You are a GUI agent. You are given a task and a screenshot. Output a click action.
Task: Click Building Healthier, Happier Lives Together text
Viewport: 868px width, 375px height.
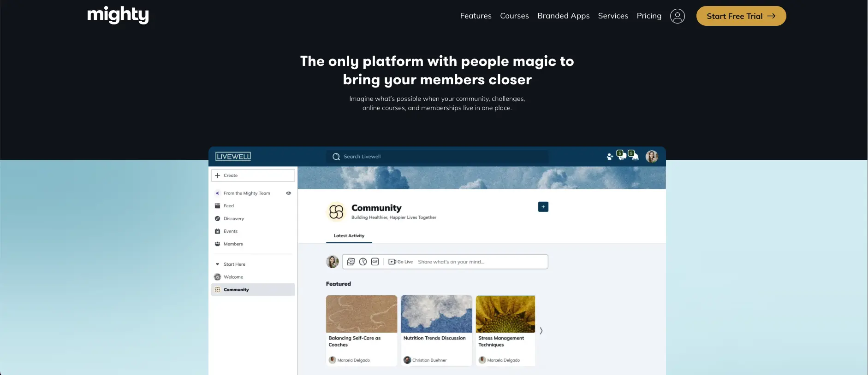click(394, 217)
